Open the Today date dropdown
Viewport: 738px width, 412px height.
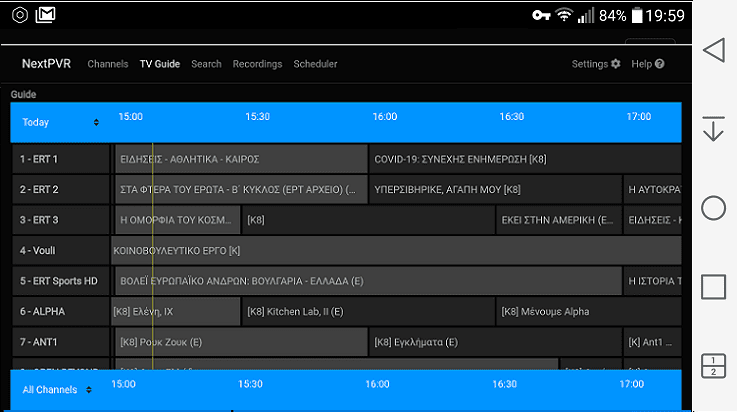click(x=60, y=122)
